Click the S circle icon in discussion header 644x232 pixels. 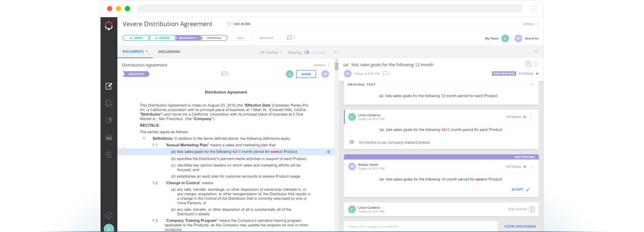(x=536, y=64)
